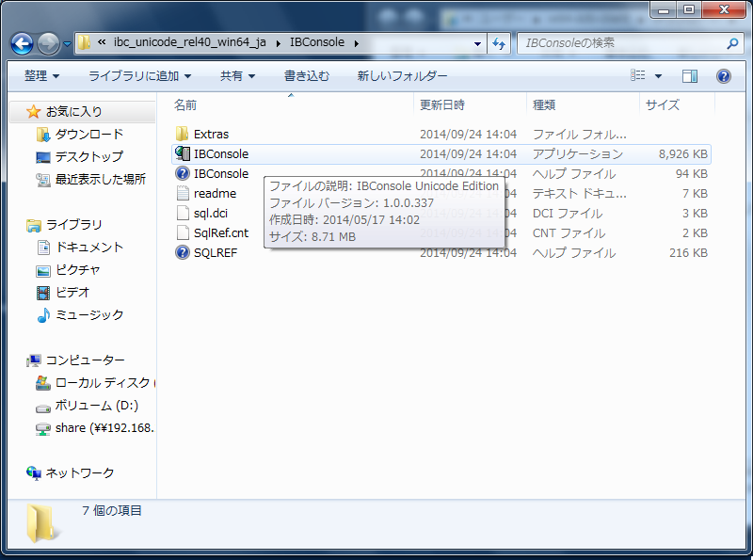Open the ピクチャ library
753x560 pixels.
pyautogui.click(x=78, y=269)
